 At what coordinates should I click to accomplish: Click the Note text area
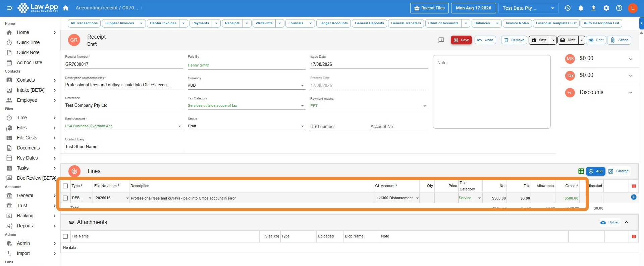point(492,92)
